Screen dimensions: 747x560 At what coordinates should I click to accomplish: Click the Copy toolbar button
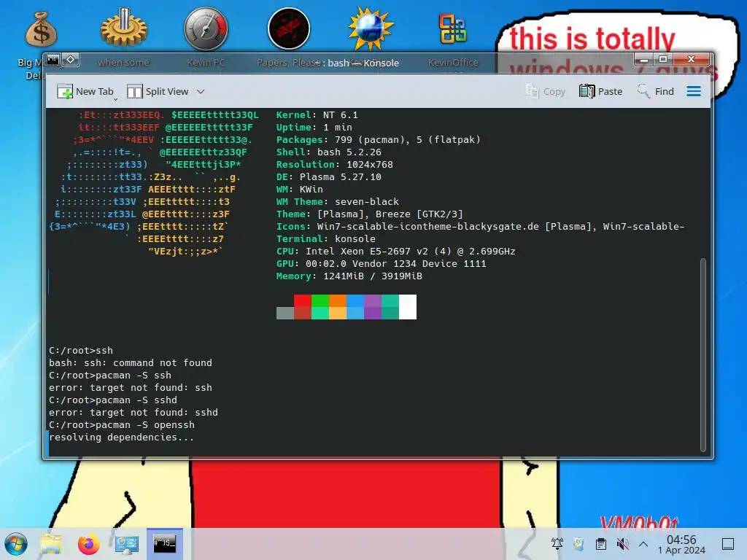[x=546, y=91]
